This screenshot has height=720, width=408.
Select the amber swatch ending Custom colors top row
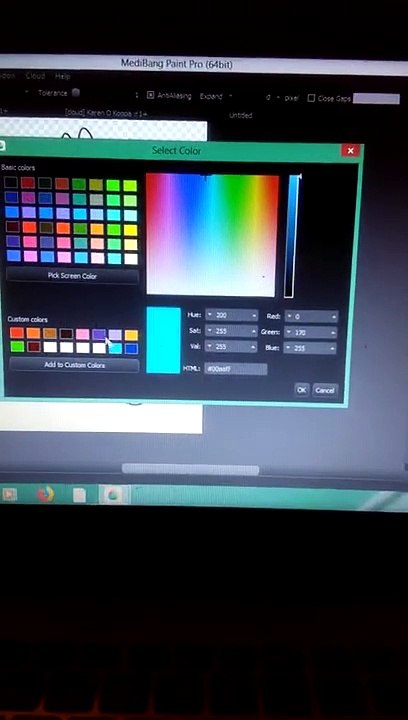131,335
